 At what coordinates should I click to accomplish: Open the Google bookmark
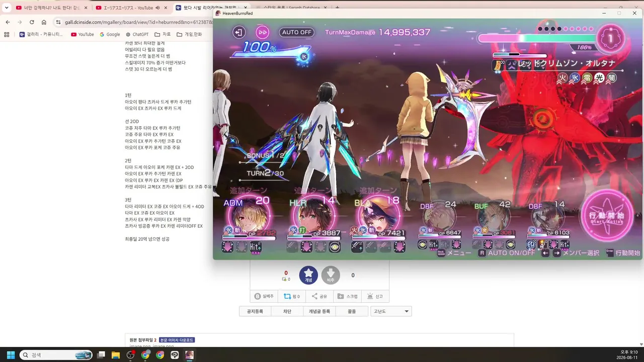tap(110, 34)
